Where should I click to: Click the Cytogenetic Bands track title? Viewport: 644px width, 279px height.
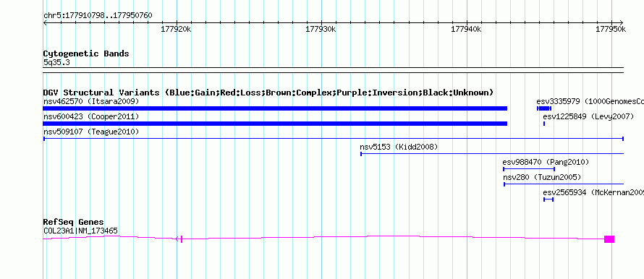[x=86, y=53]
